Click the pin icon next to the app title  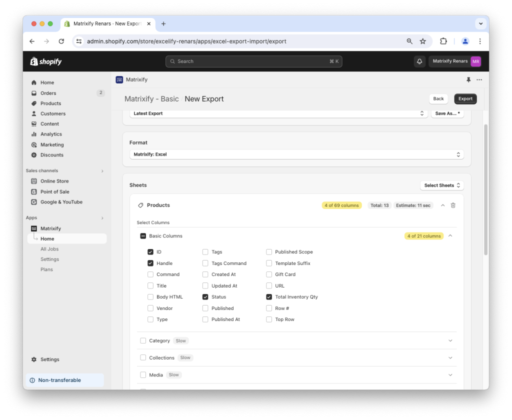pos(468,79)
